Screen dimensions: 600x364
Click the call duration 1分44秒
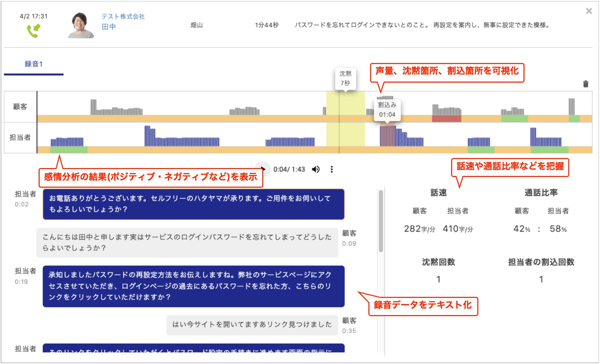(x=267, y=25)
